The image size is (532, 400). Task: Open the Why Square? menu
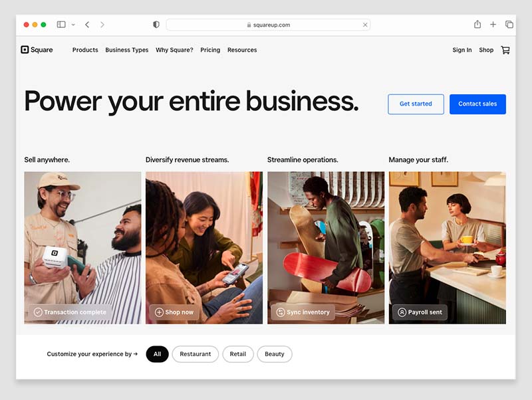(174, 50)
